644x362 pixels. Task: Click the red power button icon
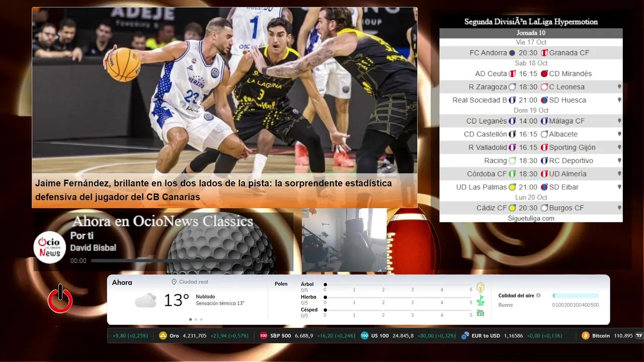click(60, 298)
